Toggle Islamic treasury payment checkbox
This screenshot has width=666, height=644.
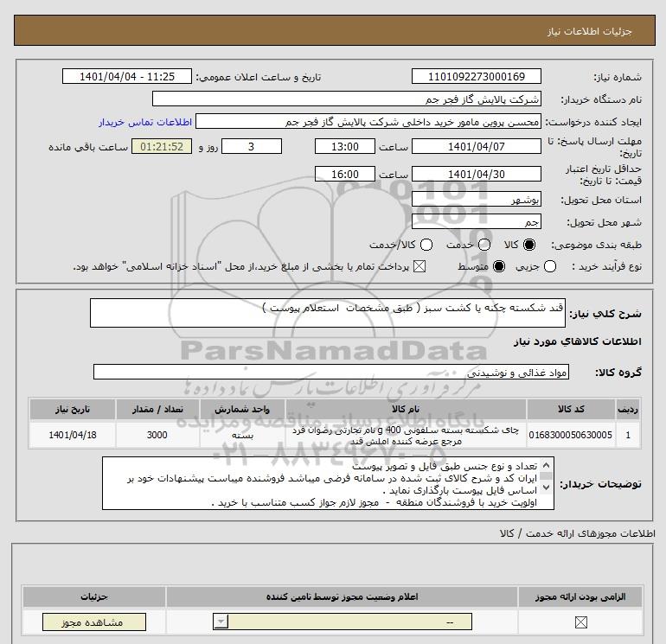tap(419, 266)
